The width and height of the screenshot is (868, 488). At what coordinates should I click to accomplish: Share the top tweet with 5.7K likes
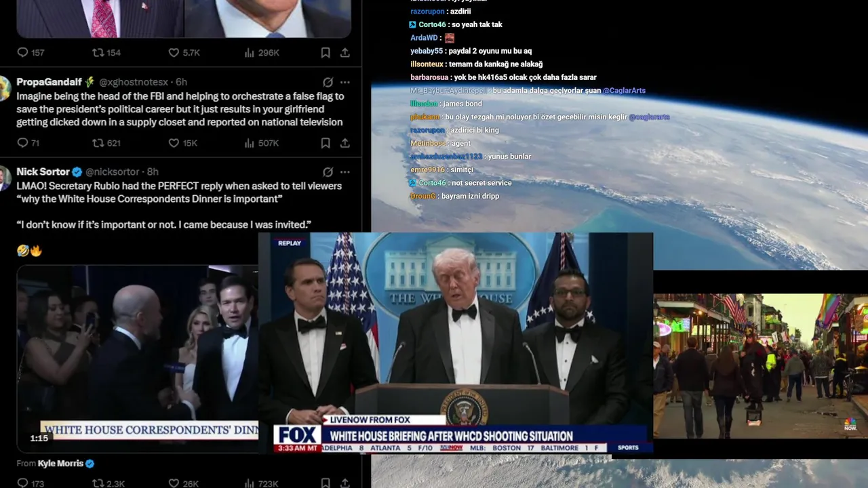point(344,52)
